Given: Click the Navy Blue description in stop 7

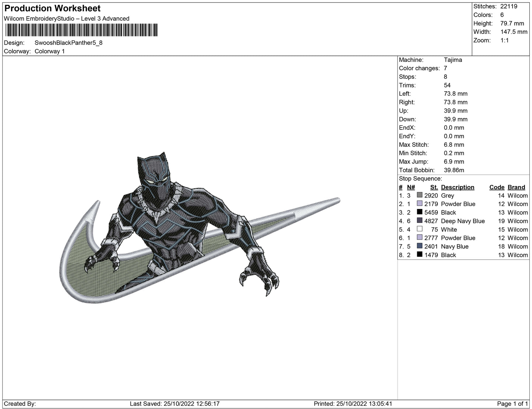Looking at the screenshot, I should coord(455,246).
